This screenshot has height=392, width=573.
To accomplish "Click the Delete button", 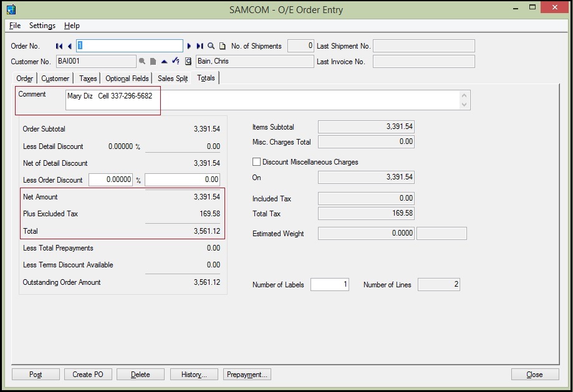I will pyautogui.click(x=140, y=375).
